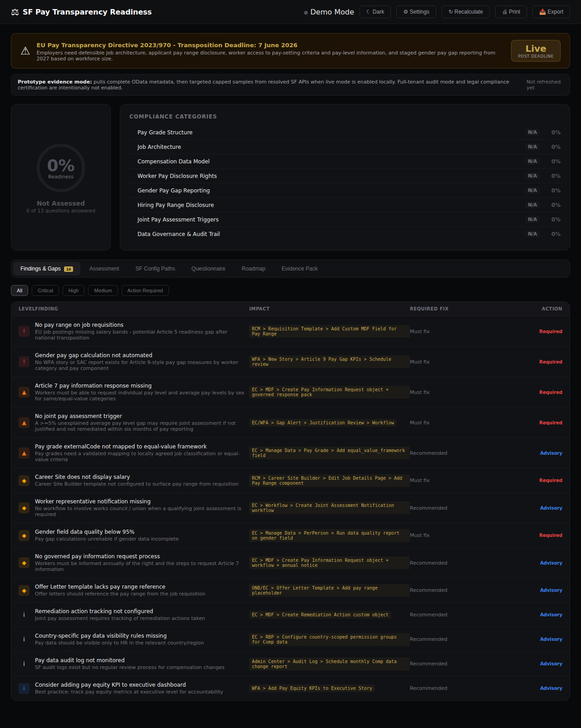Viewport: 581px width, 728px height.
Task: Click the Recalculate button
Action: point(466,12)
